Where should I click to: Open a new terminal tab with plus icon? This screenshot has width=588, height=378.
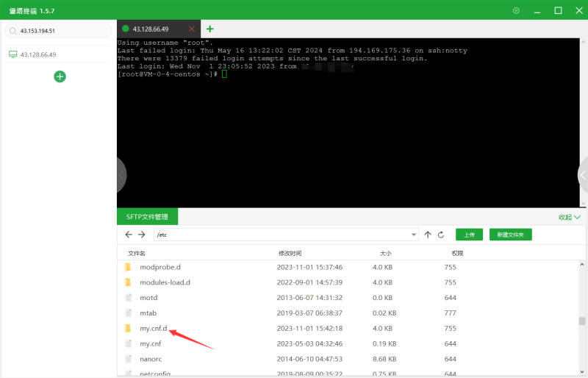210,29
